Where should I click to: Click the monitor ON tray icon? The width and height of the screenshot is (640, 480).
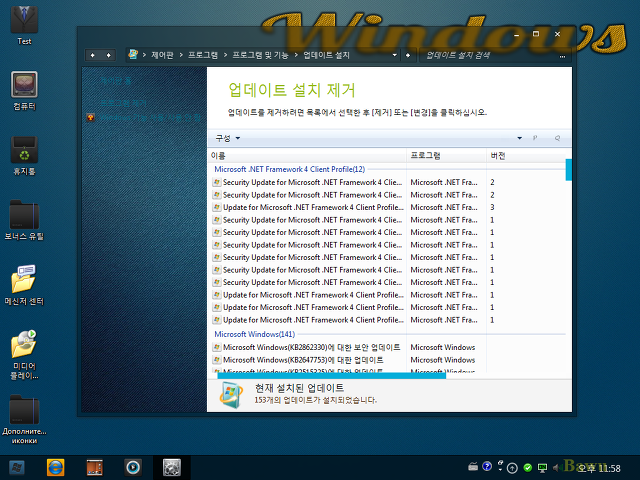(542, 468)
